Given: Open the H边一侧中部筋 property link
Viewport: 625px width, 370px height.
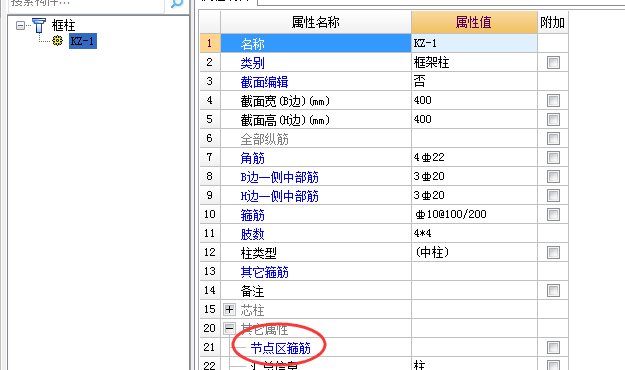Looking at the screenshot, I should [x=279, y=196].
